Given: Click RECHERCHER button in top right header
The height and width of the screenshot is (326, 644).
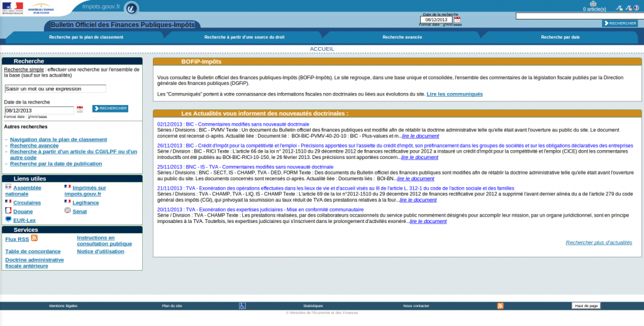Looking at the screenshot, I should [x=619, y=23].
